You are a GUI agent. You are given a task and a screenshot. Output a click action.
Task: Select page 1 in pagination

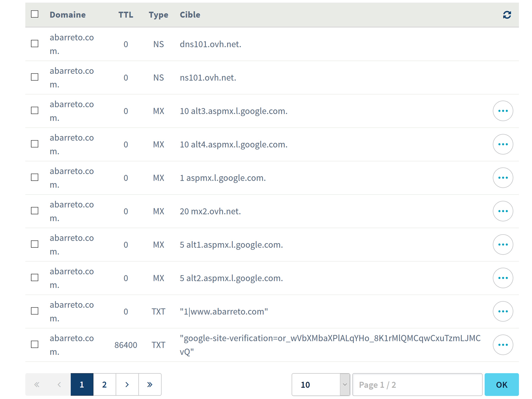[82, 384]
